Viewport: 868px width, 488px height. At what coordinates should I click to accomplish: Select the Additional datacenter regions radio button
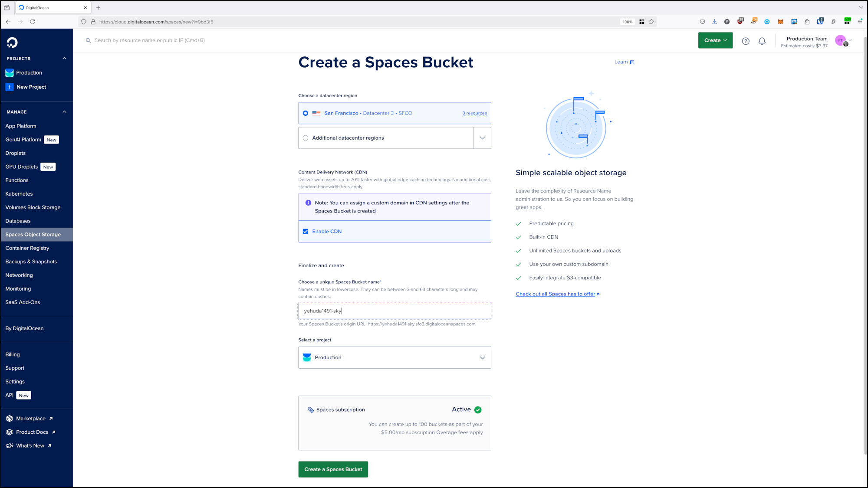pos(306,138)
